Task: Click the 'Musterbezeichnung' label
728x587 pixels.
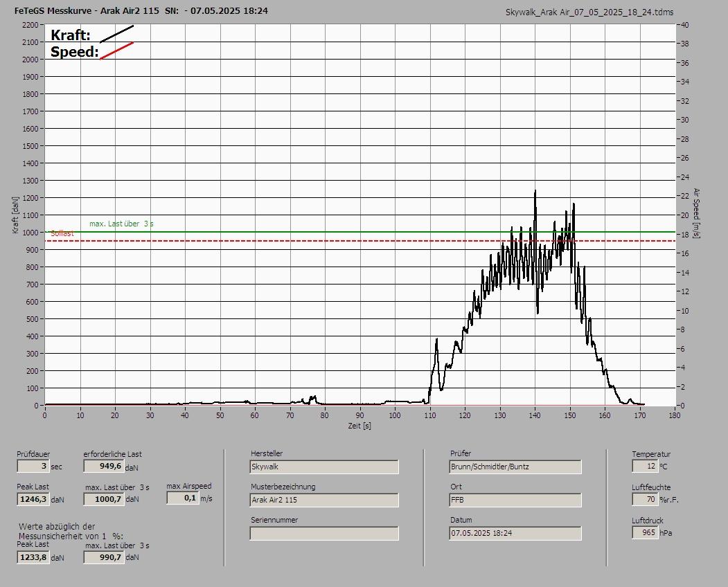Action: point(283,487)
